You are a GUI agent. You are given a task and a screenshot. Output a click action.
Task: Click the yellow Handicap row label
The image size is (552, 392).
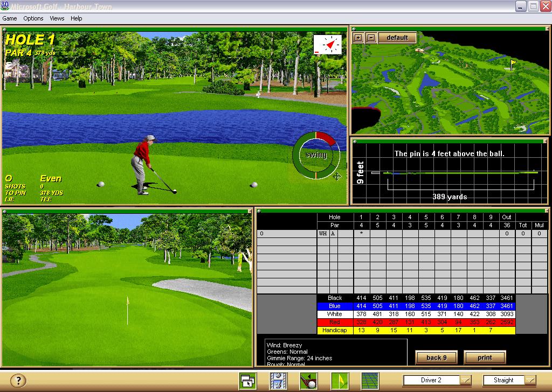pyautogui.click(x=335, y=330)
